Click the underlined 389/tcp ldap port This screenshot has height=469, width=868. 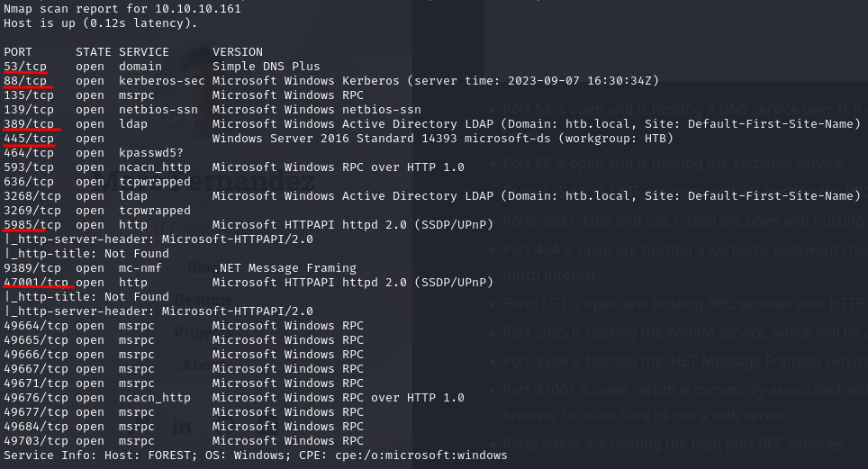coord(29,124)
